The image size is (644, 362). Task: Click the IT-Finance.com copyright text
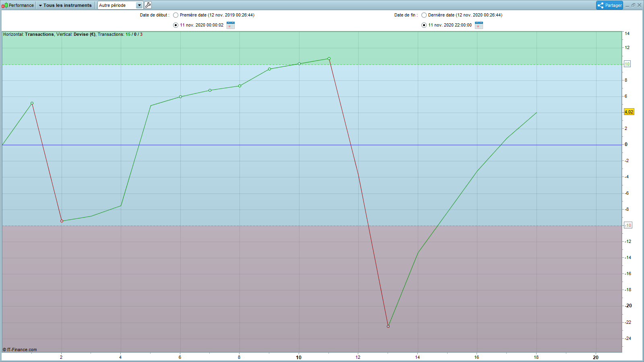[x=20, y=350]
